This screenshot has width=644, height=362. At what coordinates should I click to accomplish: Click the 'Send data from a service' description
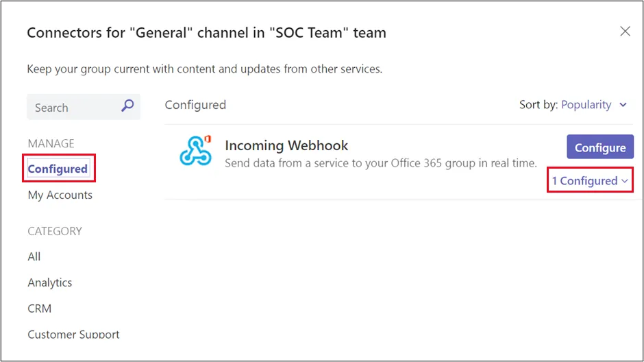(x=381, y=164)
